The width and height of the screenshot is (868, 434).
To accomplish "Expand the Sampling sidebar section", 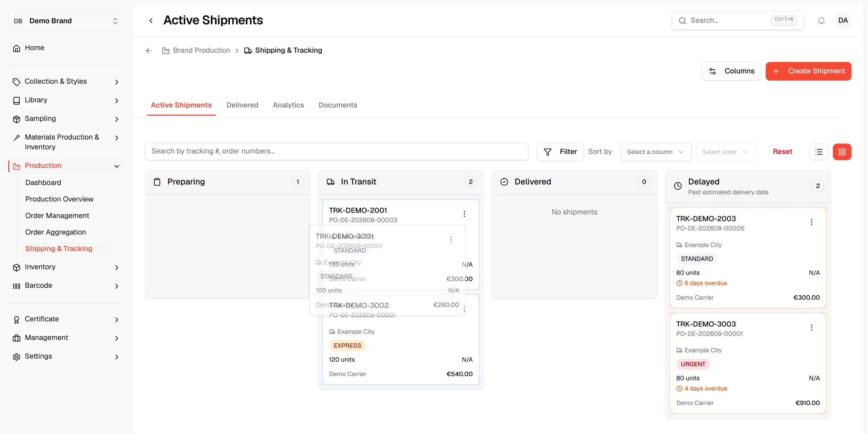I will (66, 119).
